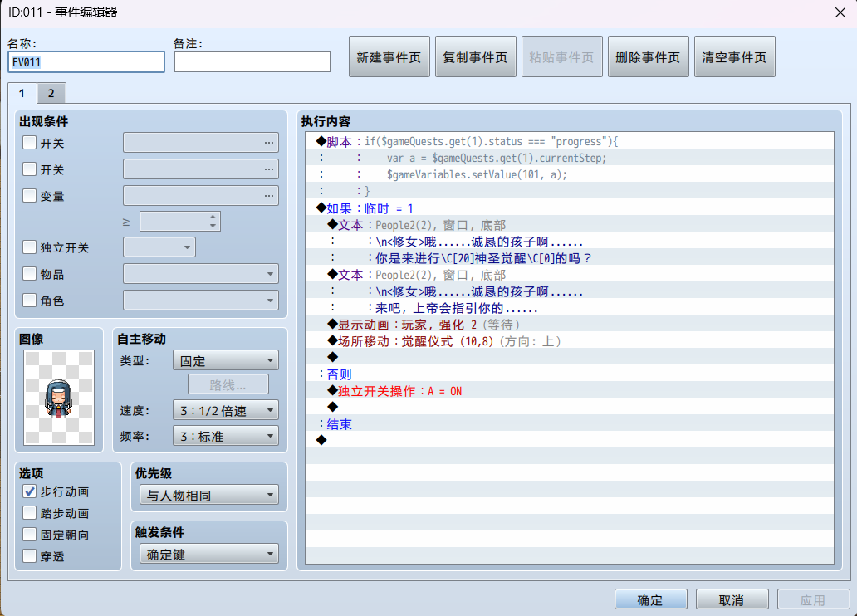This screenshot has width=857, height=616.
Task: Click the 新建事件页 button
Action: (x=389, y=56)
